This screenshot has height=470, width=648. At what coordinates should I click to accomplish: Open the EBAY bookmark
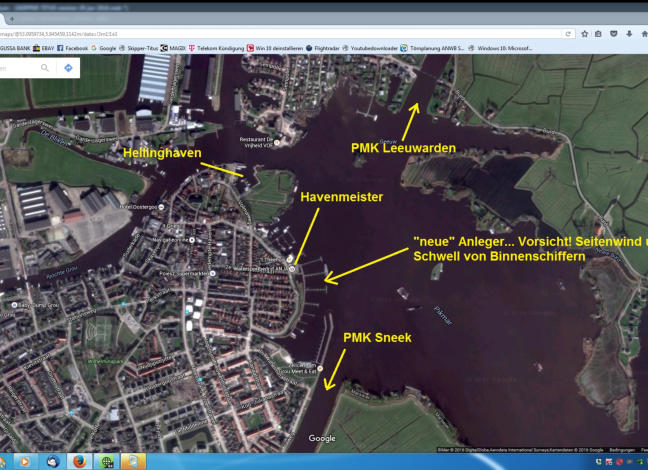(42, 47)
